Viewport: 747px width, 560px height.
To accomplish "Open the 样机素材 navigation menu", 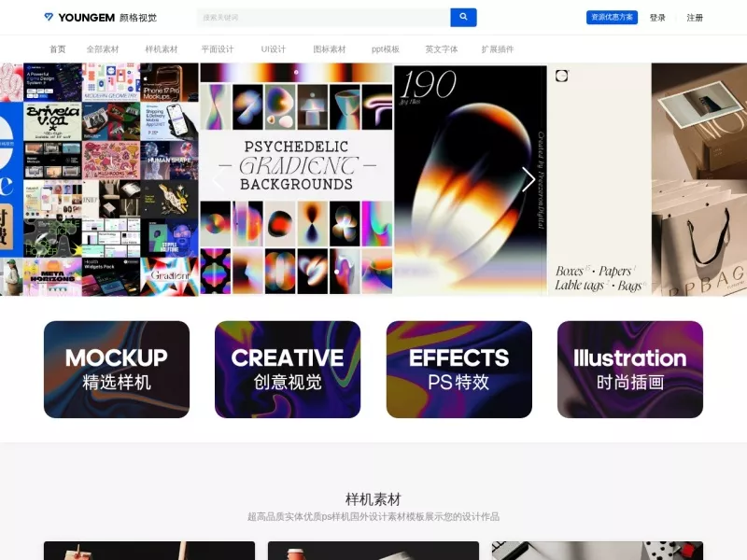I will (162, 49).
